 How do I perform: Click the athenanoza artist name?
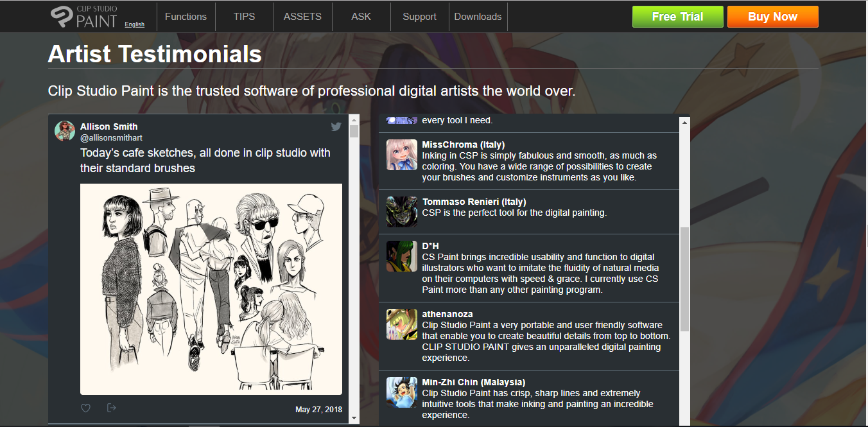click(x=447, y=314)
